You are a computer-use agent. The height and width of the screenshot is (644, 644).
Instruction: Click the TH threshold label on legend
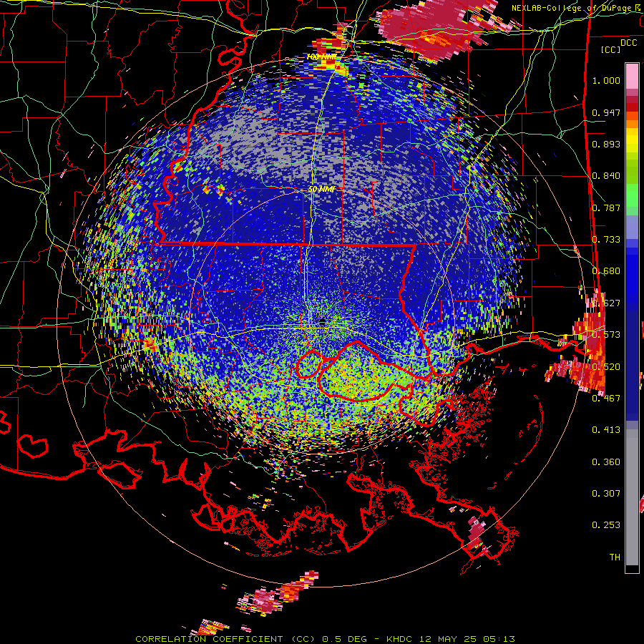click(615, 557)
